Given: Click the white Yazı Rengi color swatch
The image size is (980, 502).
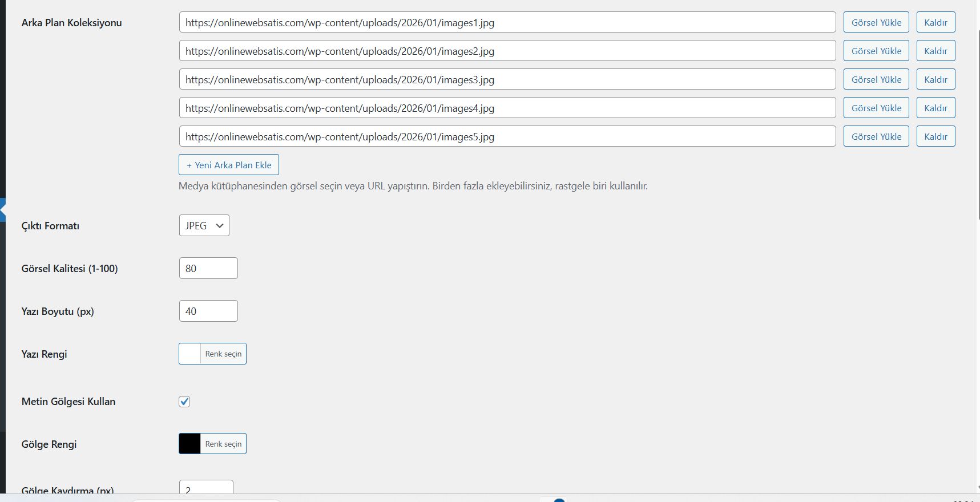Looking at the screenshot, I should 190,354.
